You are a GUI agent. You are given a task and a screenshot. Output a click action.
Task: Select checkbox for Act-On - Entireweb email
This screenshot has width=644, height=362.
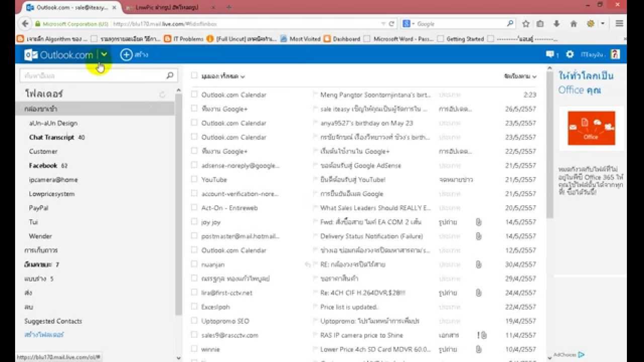(194, 207)
